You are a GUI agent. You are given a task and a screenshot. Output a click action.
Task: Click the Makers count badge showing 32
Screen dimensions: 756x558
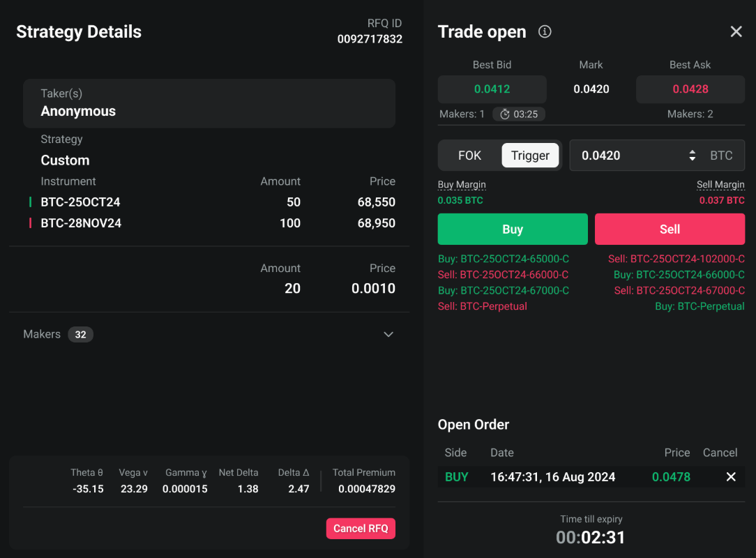pyautogui.click(x=80, y=334)
